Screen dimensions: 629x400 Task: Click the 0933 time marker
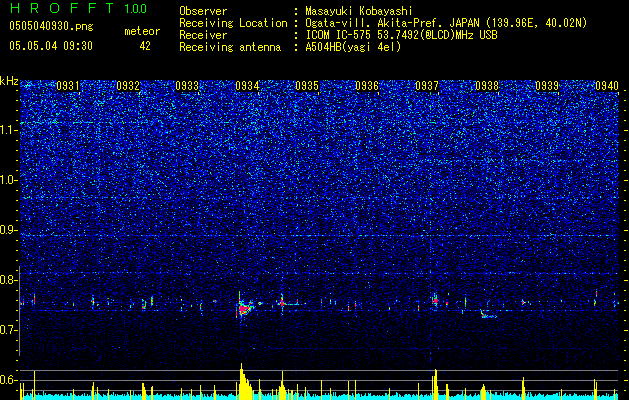(x=187, y=86)
